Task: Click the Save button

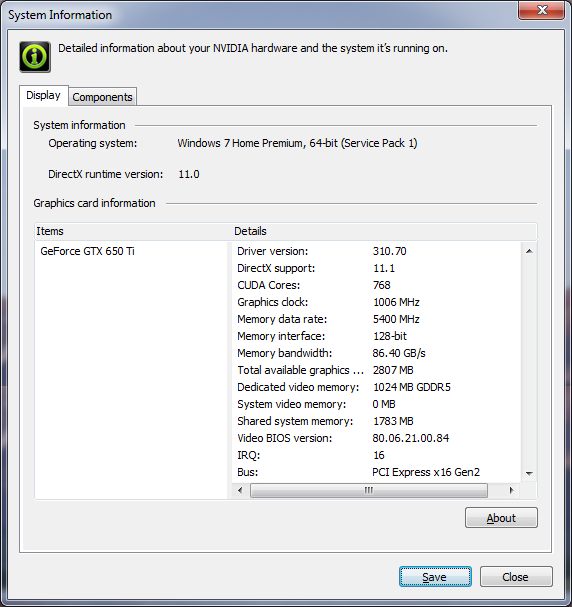Action: pos(435,577)
